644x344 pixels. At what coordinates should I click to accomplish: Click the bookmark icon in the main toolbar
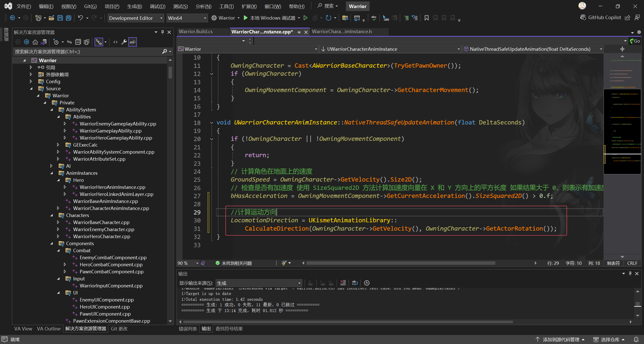pos(426,18)
